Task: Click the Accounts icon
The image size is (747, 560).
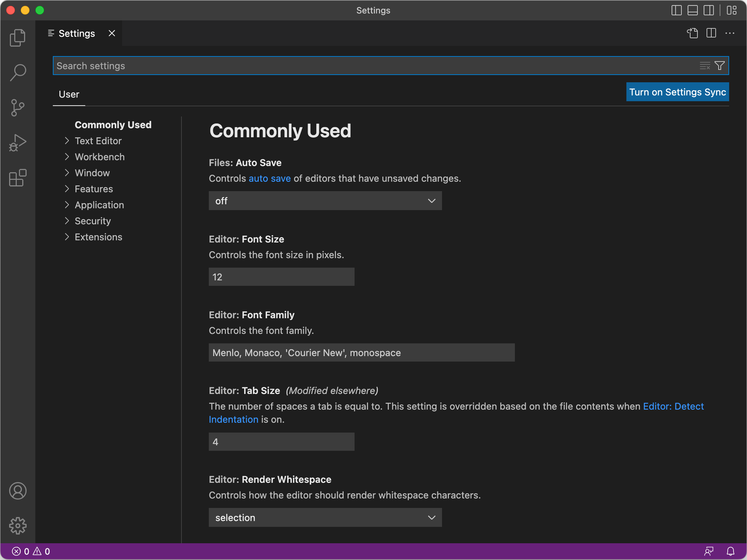Action: click(17, 491)
